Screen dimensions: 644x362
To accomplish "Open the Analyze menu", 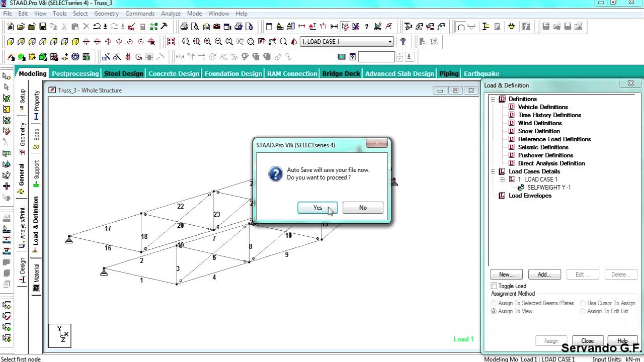I will click(171, 14).
